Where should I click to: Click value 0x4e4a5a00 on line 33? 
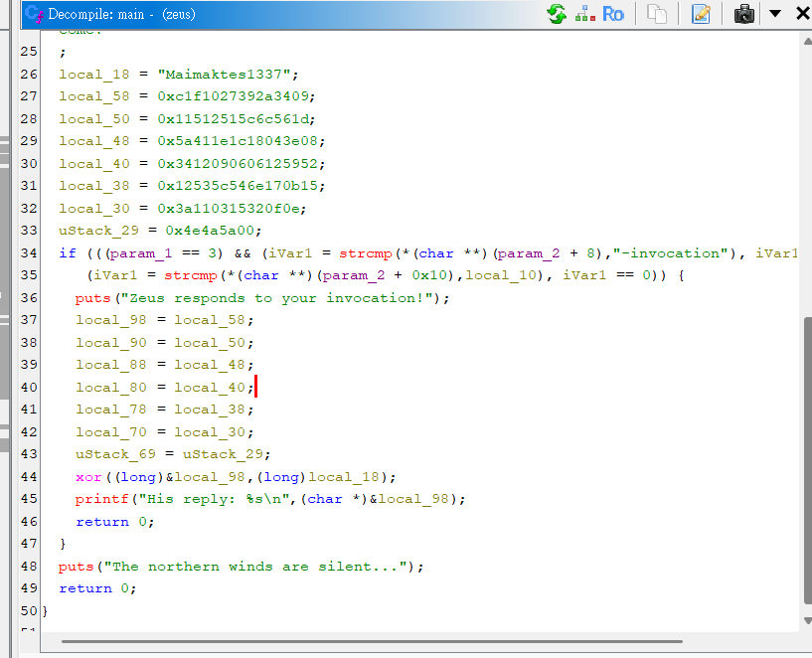tap(211, 231)
